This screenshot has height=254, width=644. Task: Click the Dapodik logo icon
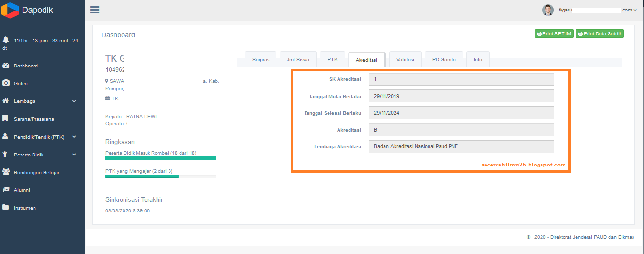pyautogui.click(x=10, y=10)
